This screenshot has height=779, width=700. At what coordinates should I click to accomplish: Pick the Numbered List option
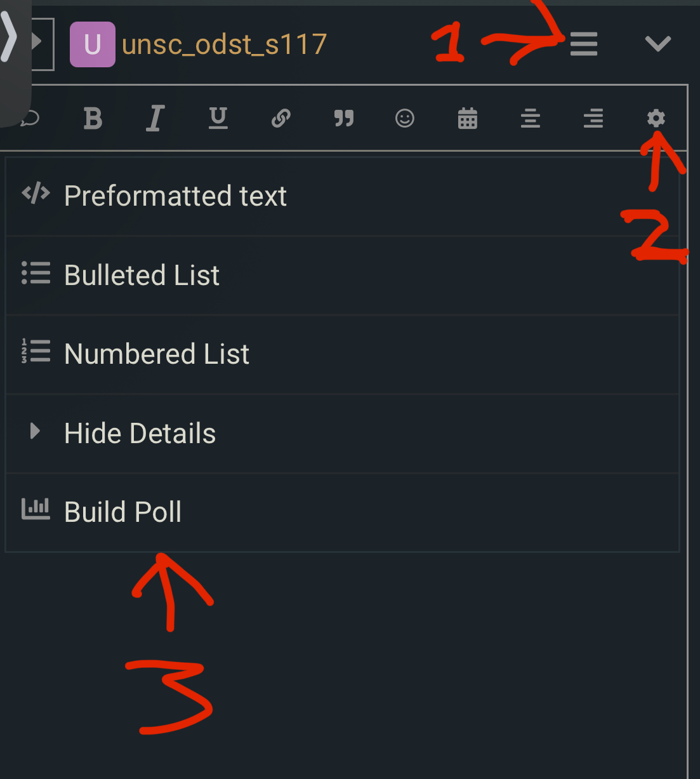157,354
